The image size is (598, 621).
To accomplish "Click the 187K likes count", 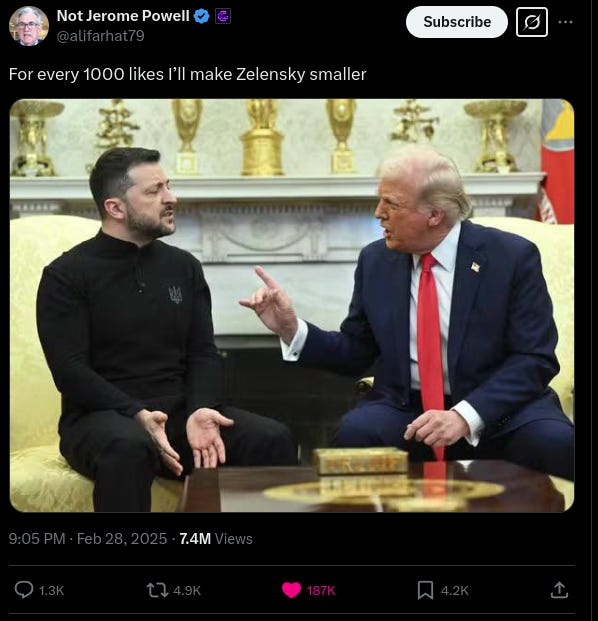I will pyautogui.click(x=321, y=591).
